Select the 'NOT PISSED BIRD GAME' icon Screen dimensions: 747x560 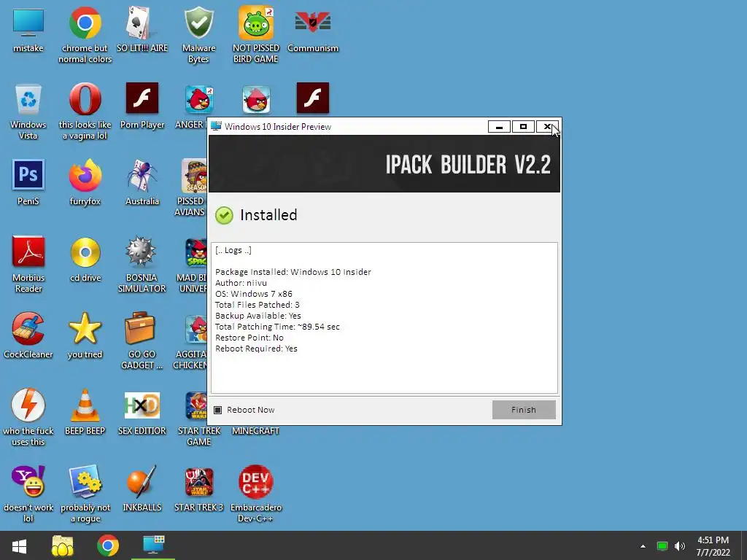(256, 23)
